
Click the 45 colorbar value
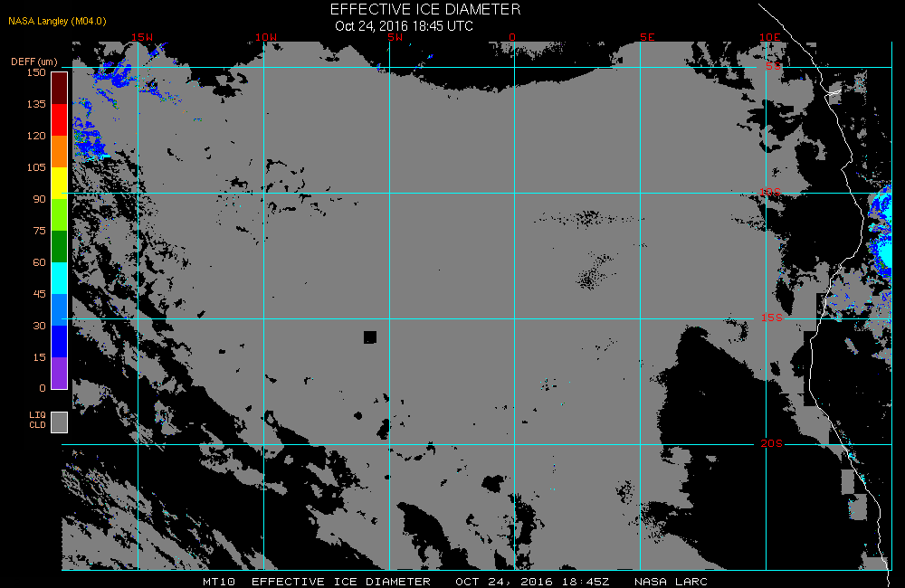pyautogui.click(x=39, y=294)
